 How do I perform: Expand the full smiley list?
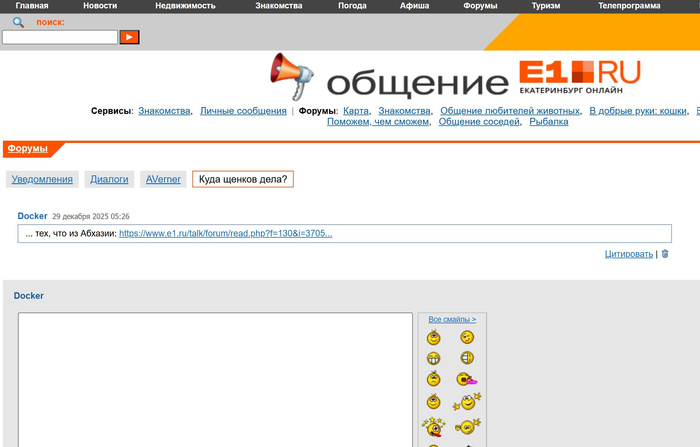pyautogui.click(x=451, y=319)
